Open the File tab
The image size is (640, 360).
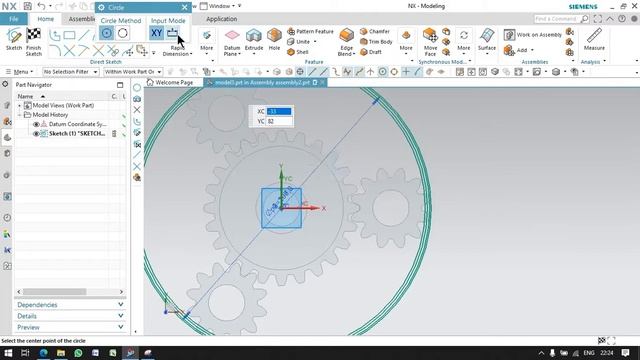click(x=13, y=19)
